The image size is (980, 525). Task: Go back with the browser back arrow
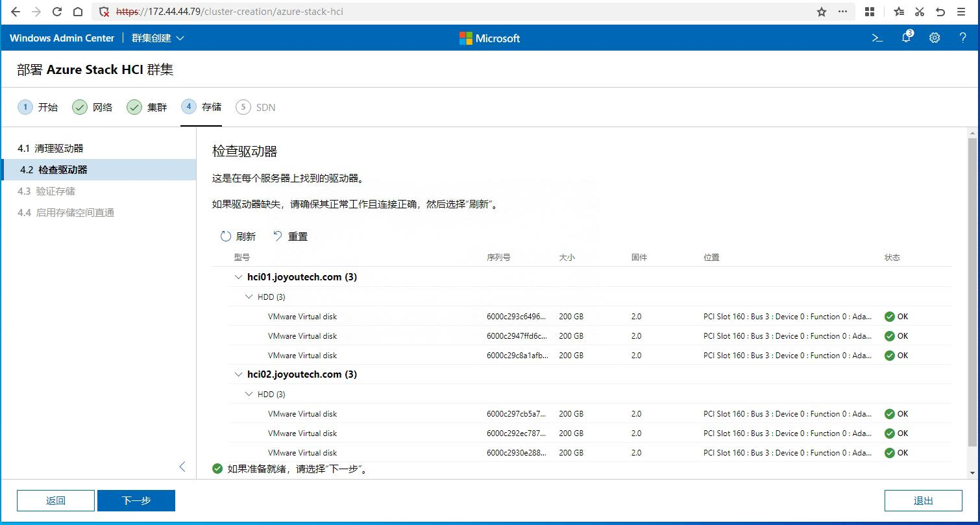coord(16,12)
